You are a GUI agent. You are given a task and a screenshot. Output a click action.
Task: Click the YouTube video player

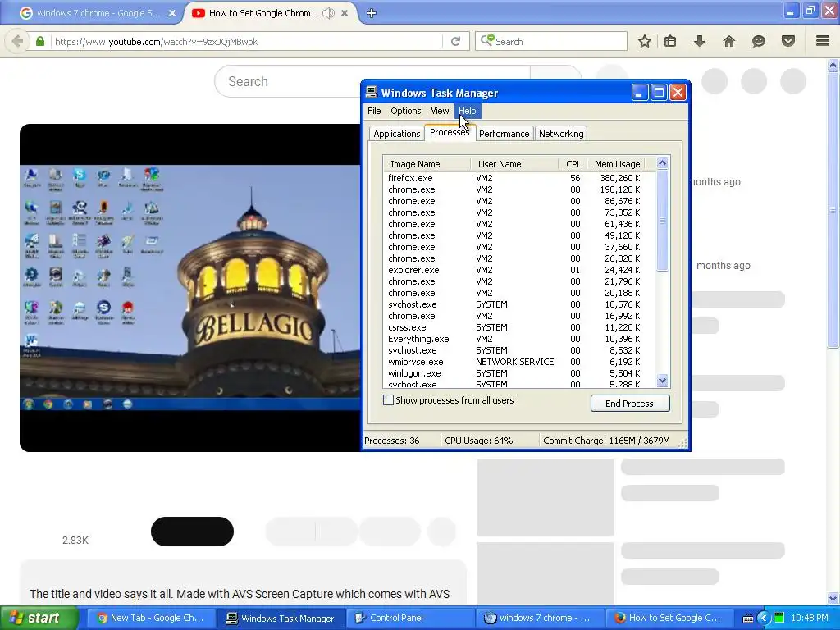(x=190, y=288)
